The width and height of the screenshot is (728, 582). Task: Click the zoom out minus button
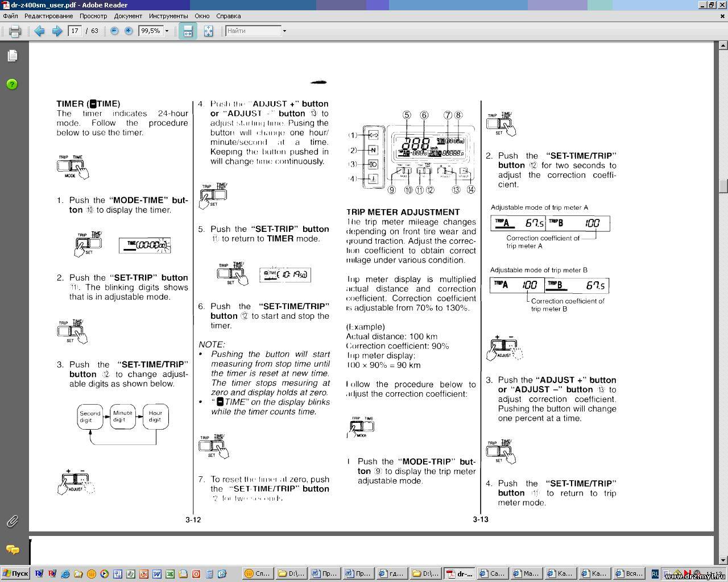114,31
